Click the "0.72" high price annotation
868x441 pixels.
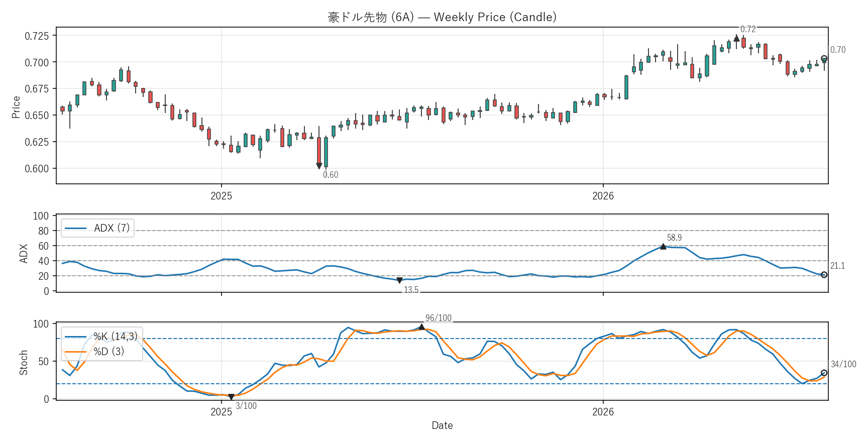pyautogui.click(x=748, y=29)
